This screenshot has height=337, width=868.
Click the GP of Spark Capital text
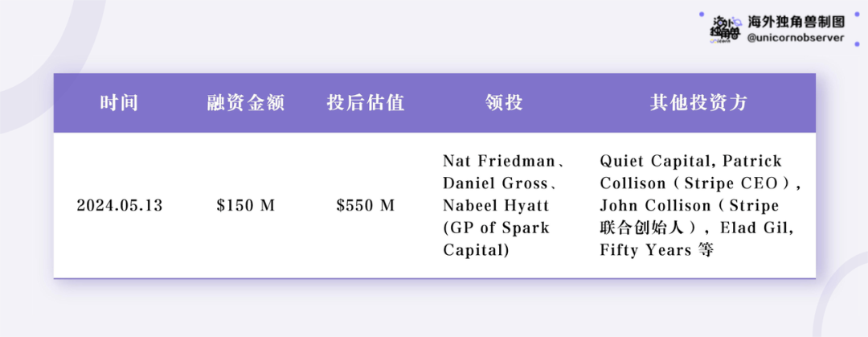click(496, 239)
